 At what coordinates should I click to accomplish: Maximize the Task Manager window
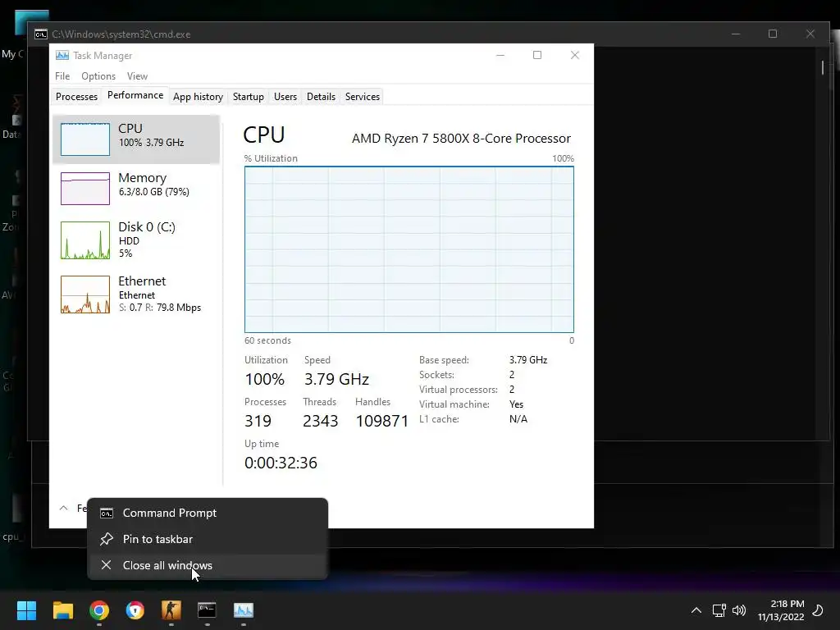tap(537, 55)
